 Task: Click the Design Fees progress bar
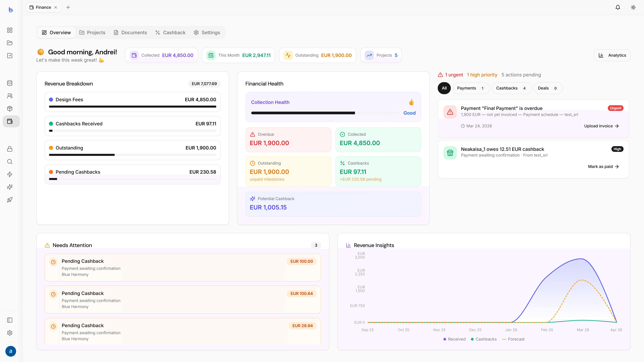click(132, 107)
